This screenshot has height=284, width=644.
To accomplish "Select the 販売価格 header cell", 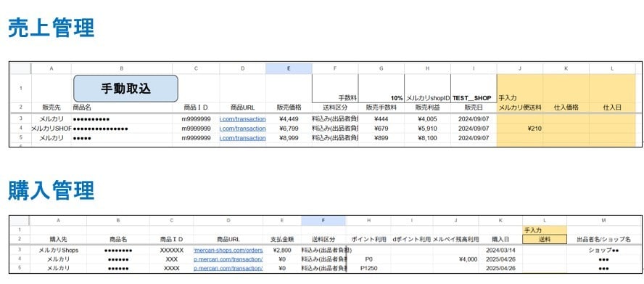I will pyautogui.click(x=289, y=107).
